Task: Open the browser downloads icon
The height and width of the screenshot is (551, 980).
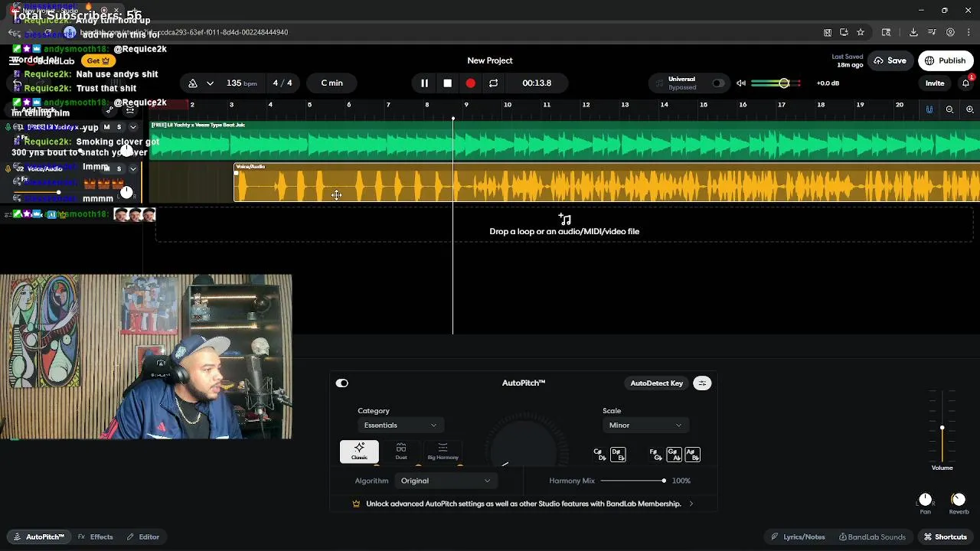Action: tap(913, 32)
